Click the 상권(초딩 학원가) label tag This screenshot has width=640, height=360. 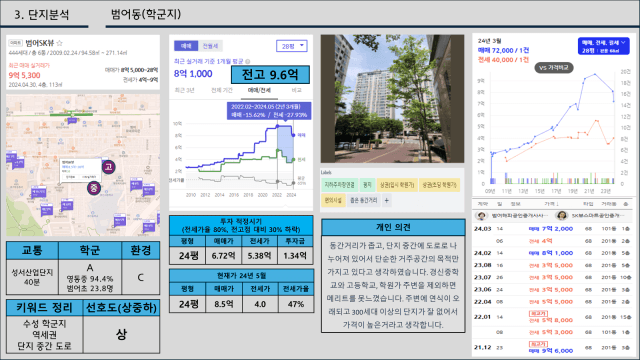click(439, 185)
